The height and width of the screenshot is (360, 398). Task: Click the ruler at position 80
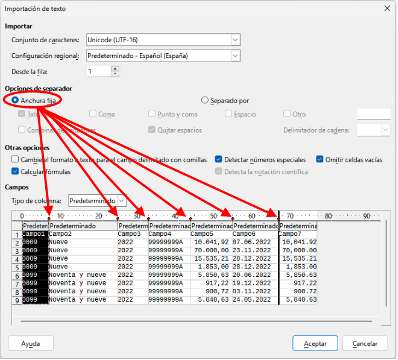[x=328, y=216]
